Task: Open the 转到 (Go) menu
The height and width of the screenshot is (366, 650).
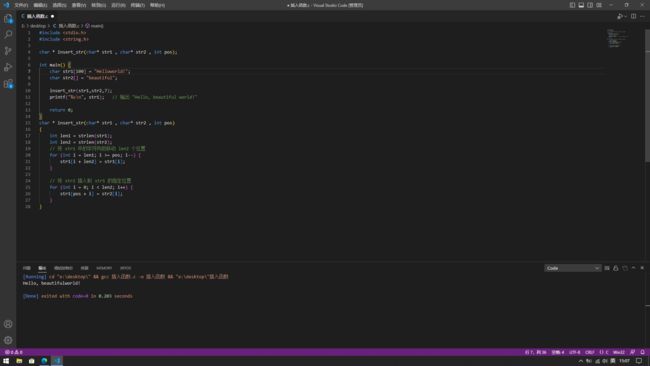Action: 99,5
